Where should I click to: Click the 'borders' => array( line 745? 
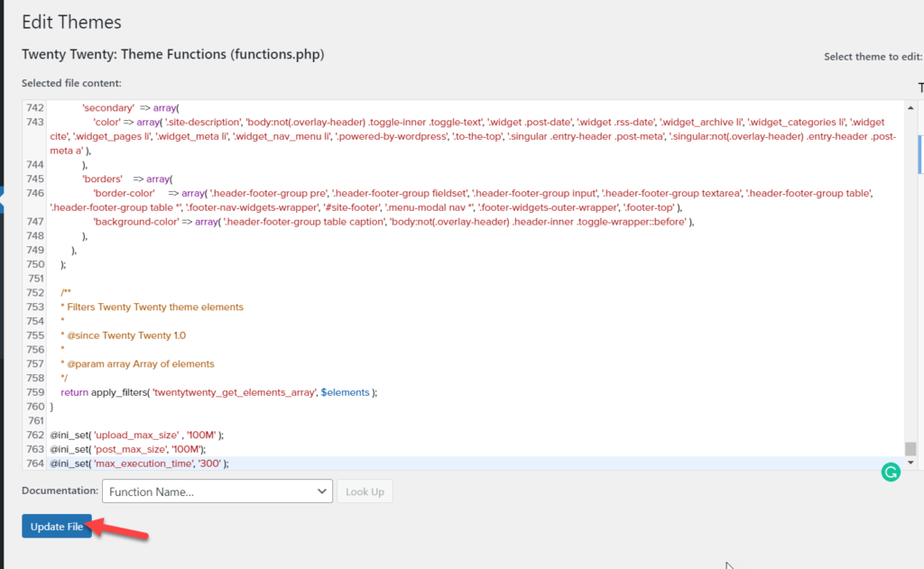coord(127,179)
